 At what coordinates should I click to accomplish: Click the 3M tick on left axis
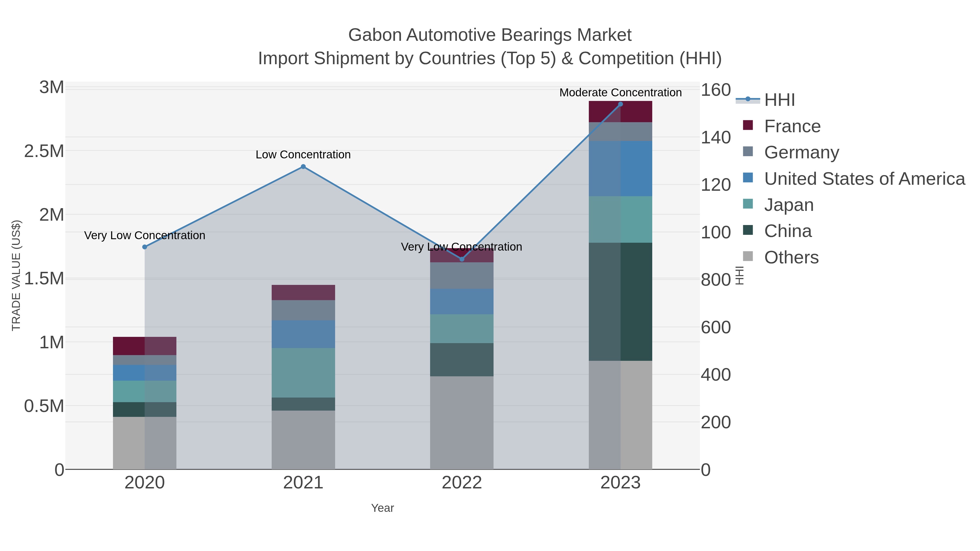point(52,87)
